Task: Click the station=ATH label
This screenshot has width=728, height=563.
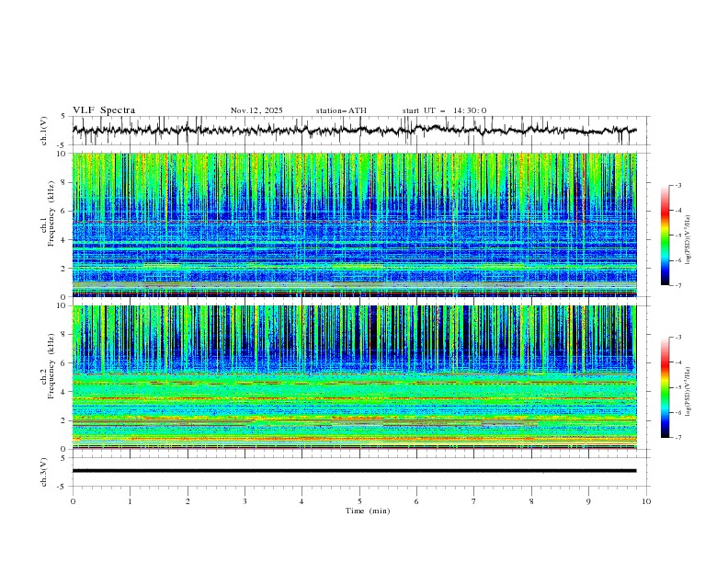Action: point(341,110)
